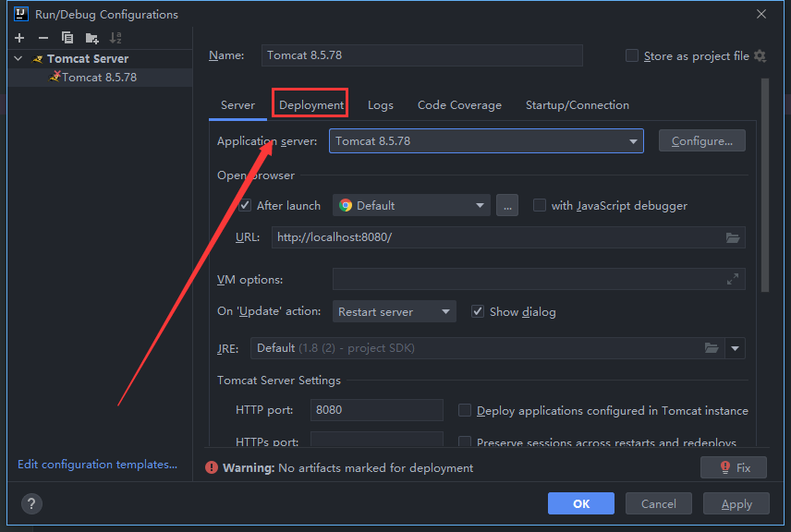Open the Store as project file gear settings
This screenshot has height=532, width=791.
(x=760, y=56)
